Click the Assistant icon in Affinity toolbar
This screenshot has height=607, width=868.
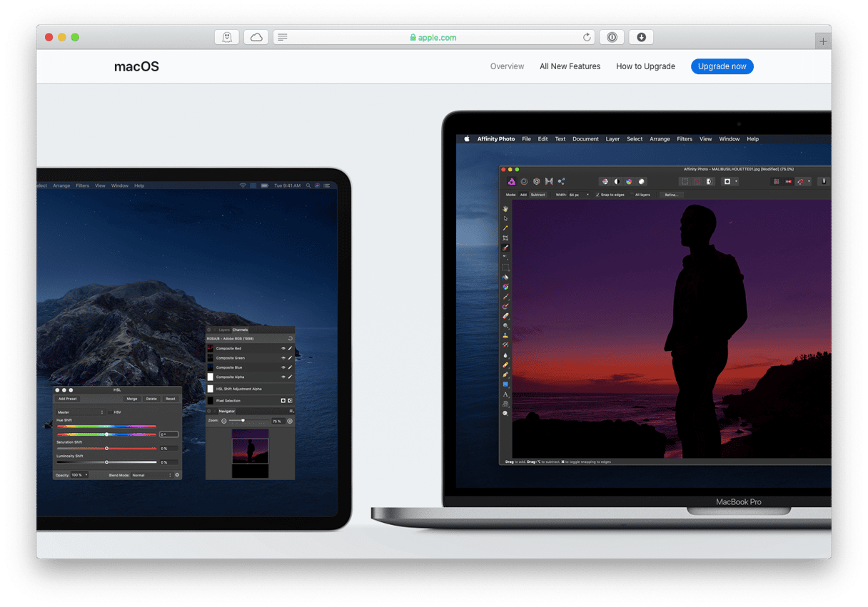tap(824, 182)
